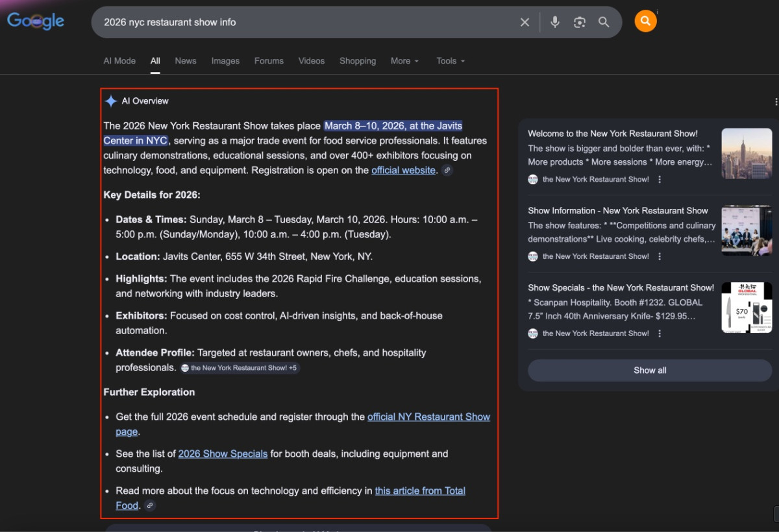Open options for Welcome result

(x=660, y=180)
